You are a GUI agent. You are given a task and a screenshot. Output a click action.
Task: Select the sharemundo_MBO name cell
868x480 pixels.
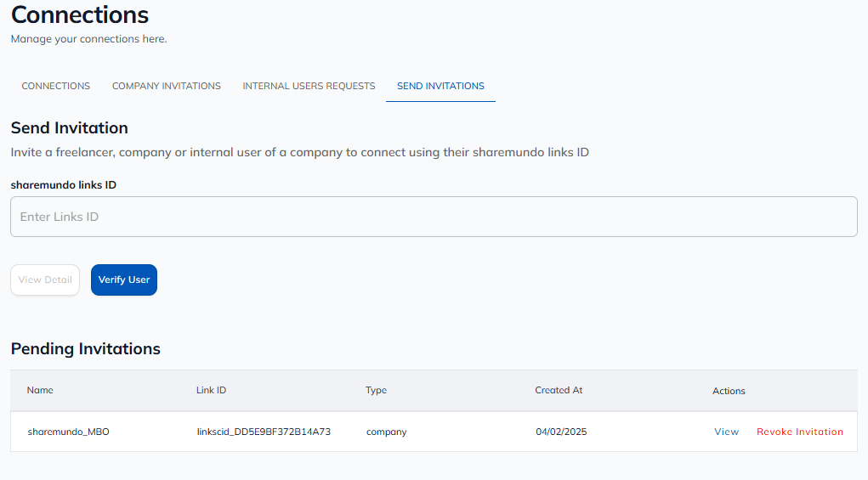68,432
